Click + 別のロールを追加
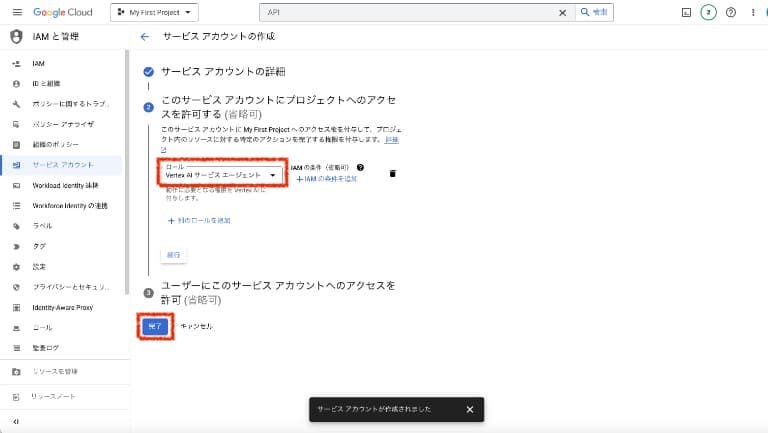The image size is (768, 433). tap(199, 220)
